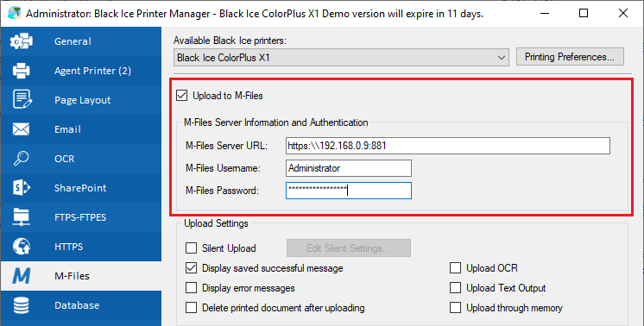Click in the M-Files Server URL field
This screenshot has height=326, width=644.
click(448, 146)
